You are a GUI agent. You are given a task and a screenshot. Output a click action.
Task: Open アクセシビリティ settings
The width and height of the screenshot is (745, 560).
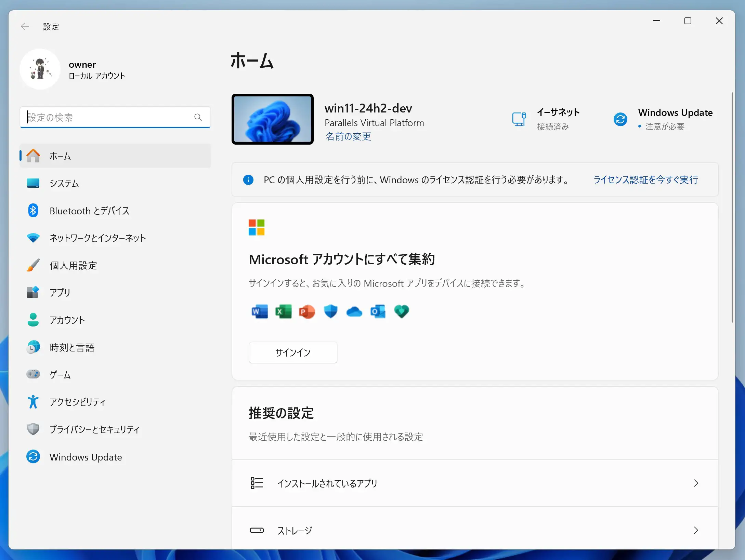[77, 402]
